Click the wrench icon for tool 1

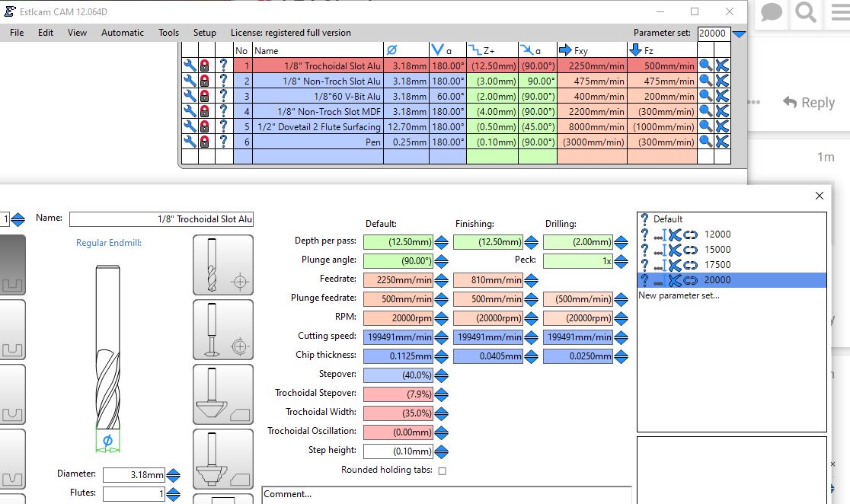[189, 65]
